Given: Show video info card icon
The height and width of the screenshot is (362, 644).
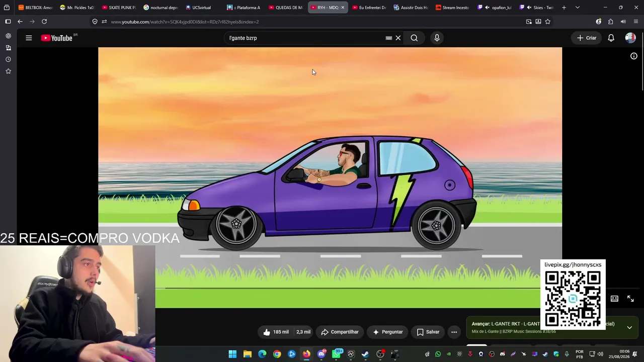Looking at the screenshot, I should pos(634,56).
